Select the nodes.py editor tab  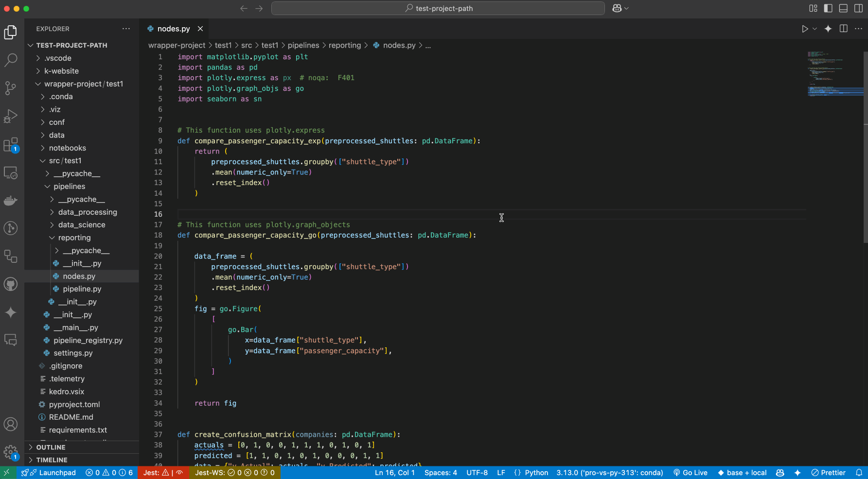point(174,29)
